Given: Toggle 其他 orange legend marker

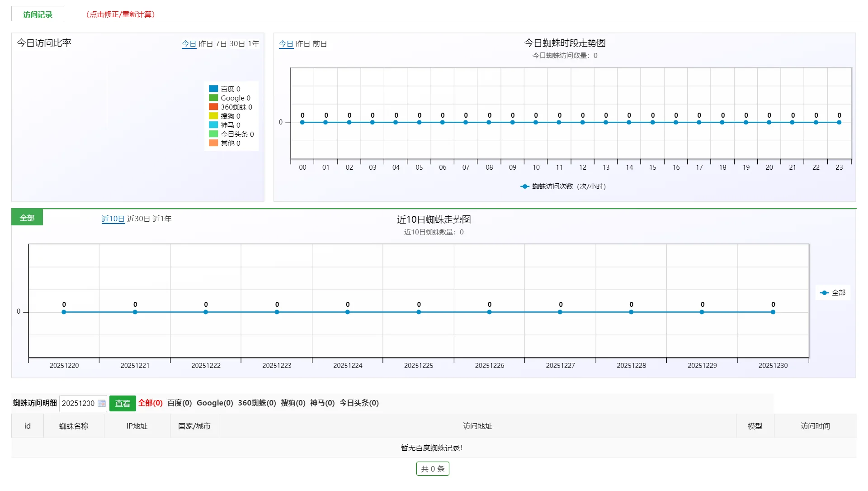Looking at the screenshot, I should (x=213, y=143).
